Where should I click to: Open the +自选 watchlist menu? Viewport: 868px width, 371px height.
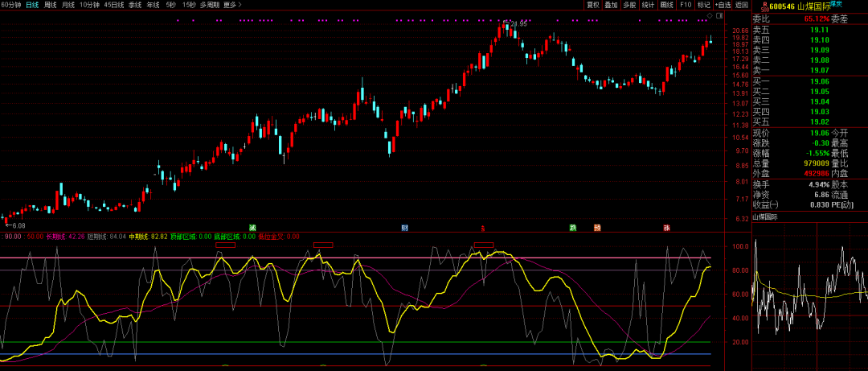point(724,5)
